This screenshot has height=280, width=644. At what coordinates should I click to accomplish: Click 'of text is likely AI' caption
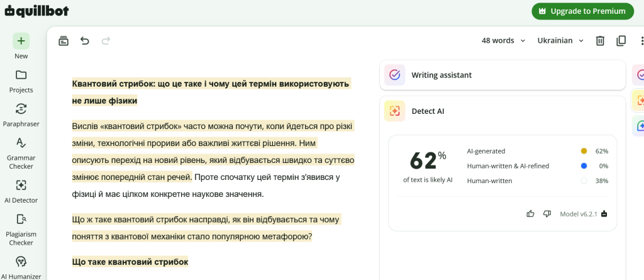click(x=428, y=180)
